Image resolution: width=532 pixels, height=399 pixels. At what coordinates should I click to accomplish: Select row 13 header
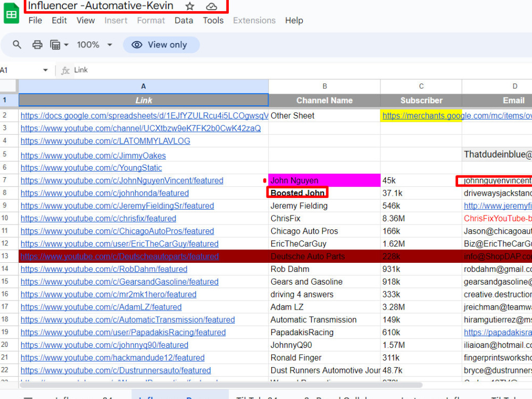tap(9, 256)
